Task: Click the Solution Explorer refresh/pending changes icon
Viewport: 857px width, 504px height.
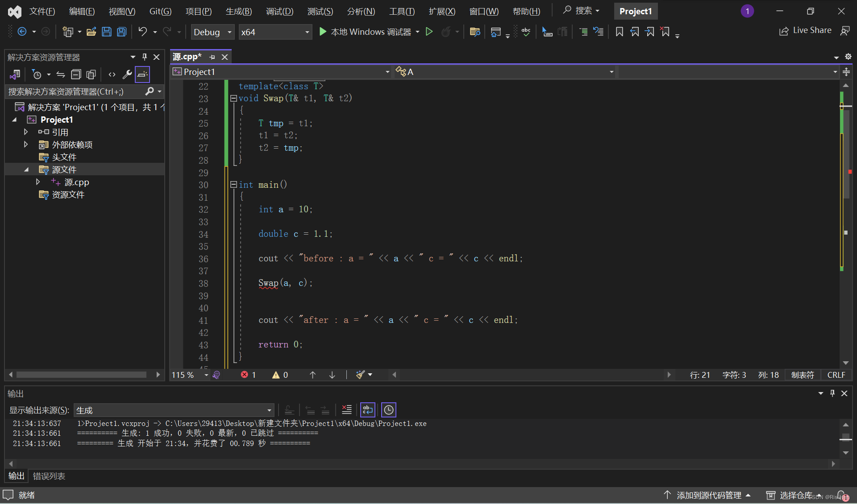Action: 37,74
